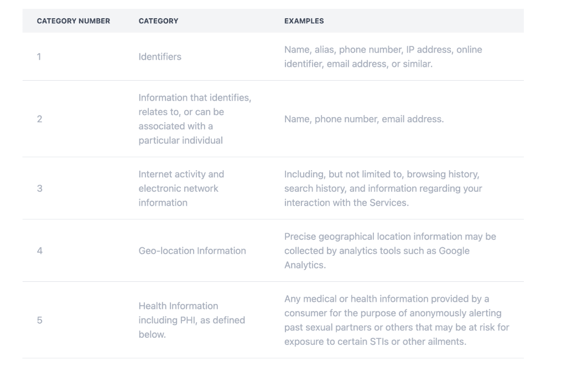Click the Identifiers category cell
The width and height of the screenshot is (588, 367).
click(160, 56)
